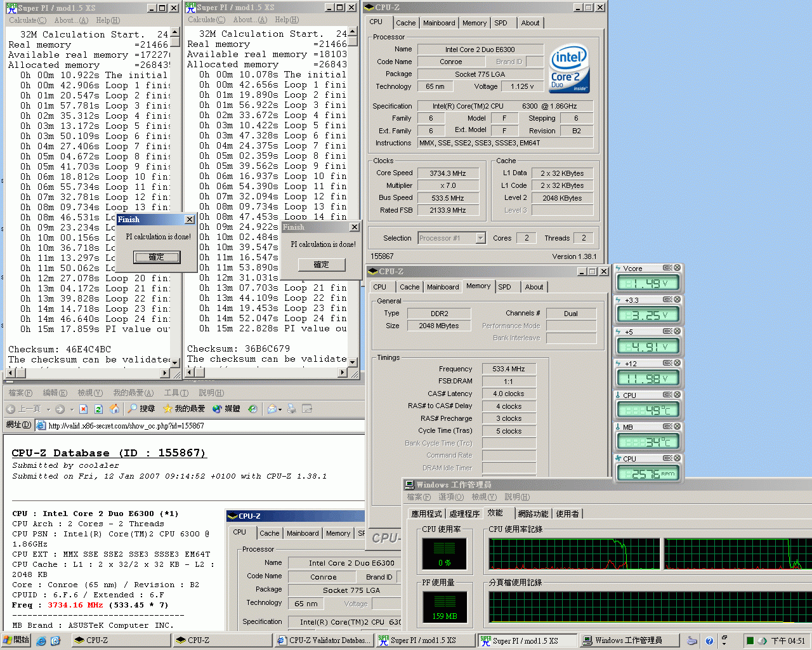The height and width of the screenshot is (650, 812).
Task: Switch to Cache tab in top CPU-Z window
Action: (406, 23)
